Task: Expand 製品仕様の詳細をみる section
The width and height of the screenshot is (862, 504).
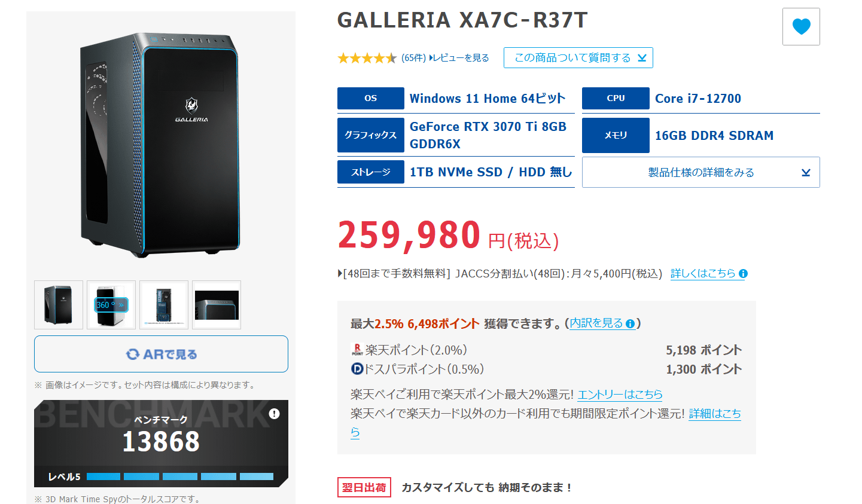Action: point(700,172)
